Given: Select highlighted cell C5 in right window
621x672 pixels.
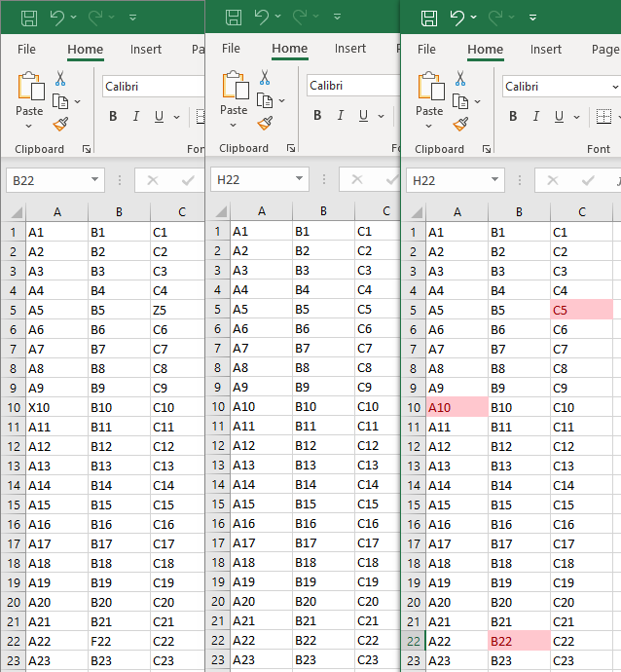Looking at the screenshot, I should pos(582,310).
